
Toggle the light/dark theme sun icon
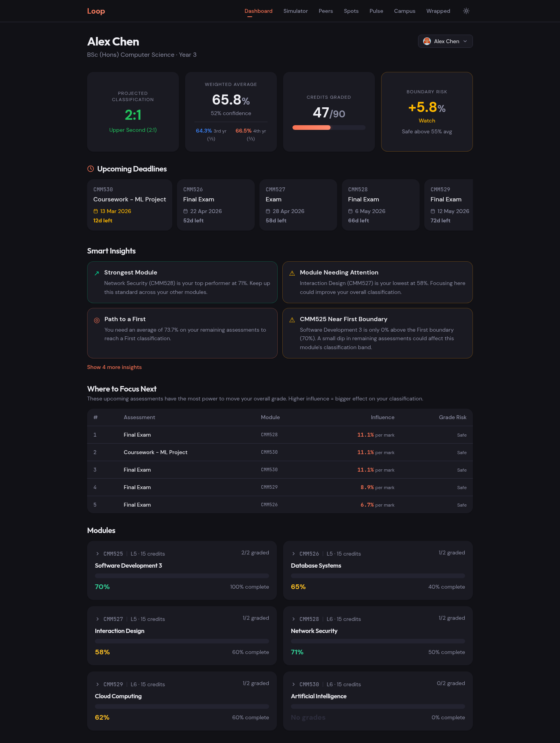point(466,11)
